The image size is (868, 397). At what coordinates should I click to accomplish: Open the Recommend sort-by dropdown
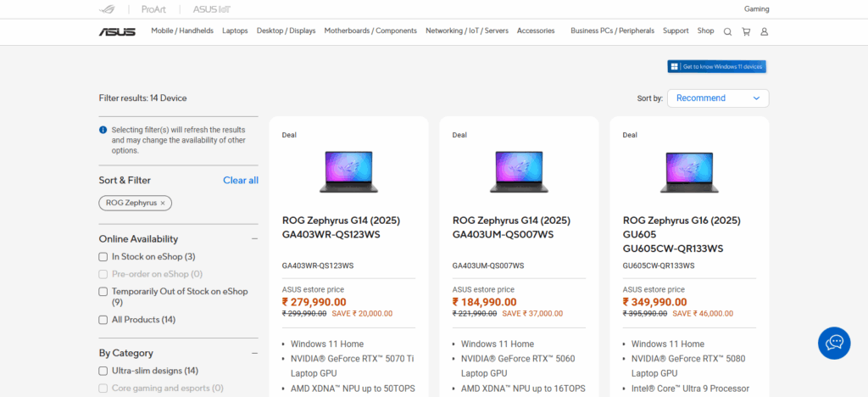[717, 98]
